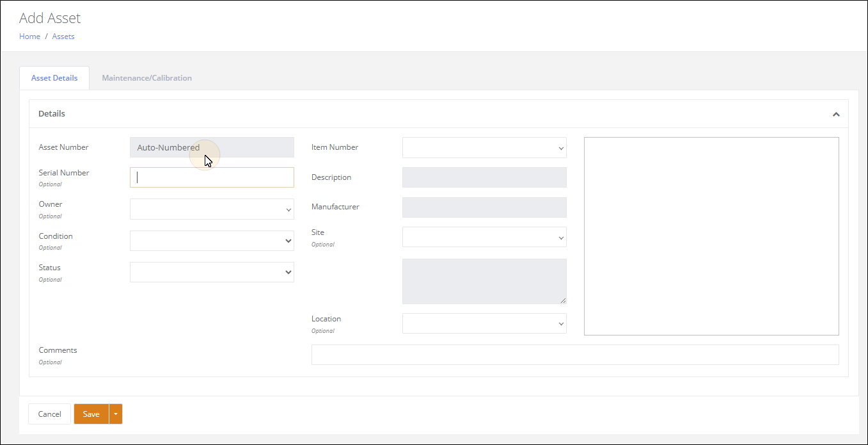
Task: Go to Assets breadcrumb link
Action: tap(63, 36)
